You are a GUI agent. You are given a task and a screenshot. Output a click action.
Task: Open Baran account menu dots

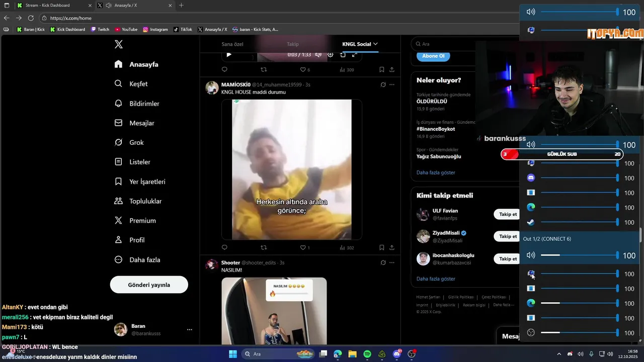(x=190, y=330)
